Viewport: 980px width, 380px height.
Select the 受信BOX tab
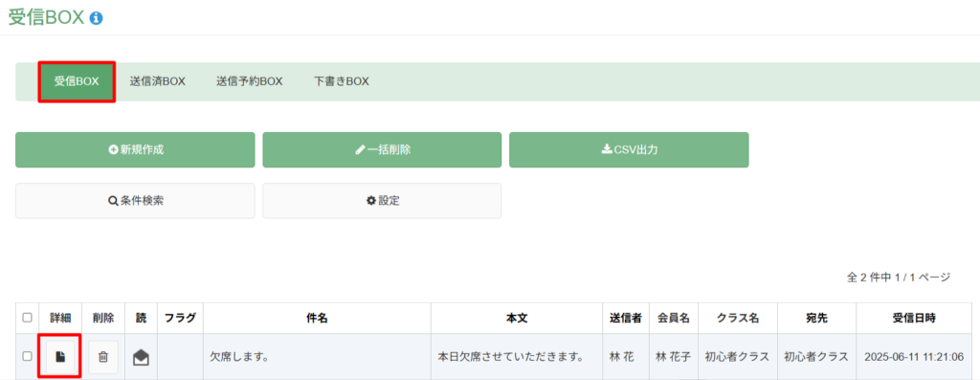pos(77,82)
